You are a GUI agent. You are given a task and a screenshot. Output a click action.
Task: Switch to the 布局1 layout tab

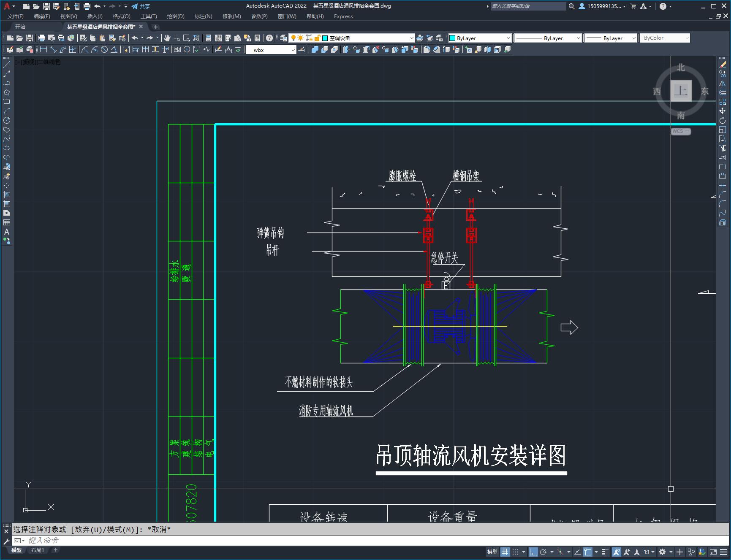(37, 550)
